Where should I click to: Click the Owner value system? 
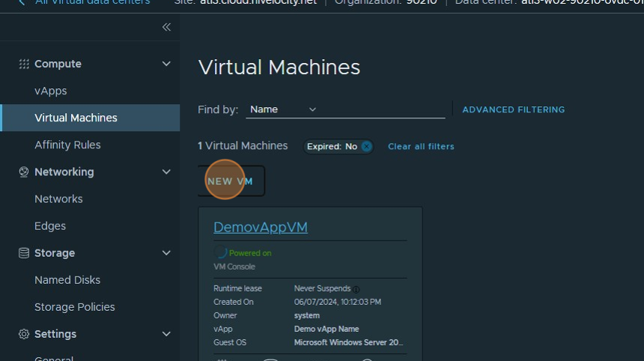pos(307,316)
